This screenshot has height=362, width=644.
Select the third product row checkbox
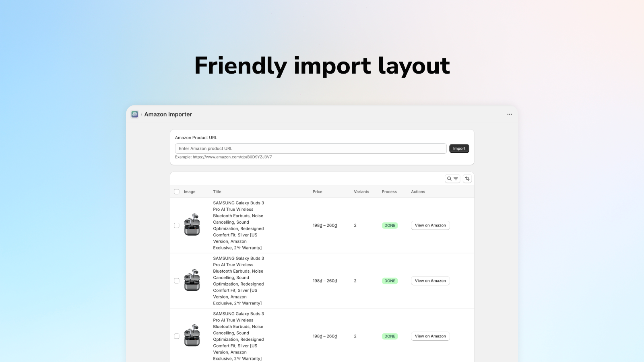click(x=176, y=336)
